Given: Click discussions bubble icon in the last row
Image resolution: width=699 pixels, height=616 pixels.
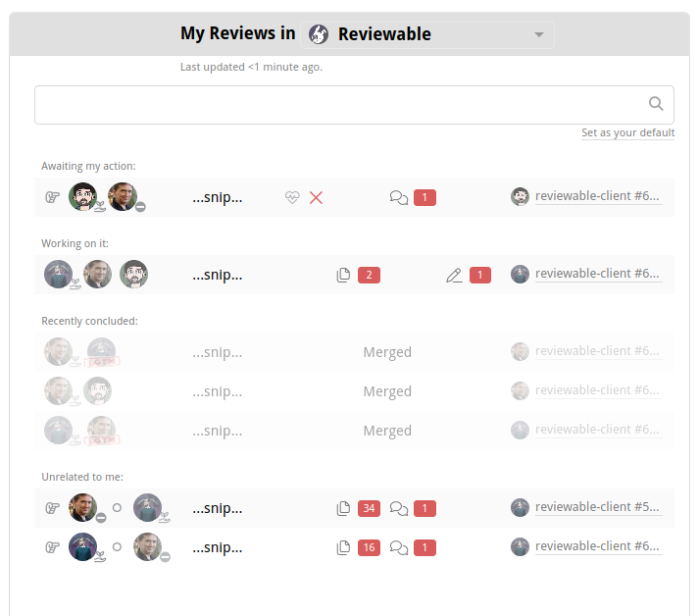Looking at the screenshot, I should [x=399, y=547].
